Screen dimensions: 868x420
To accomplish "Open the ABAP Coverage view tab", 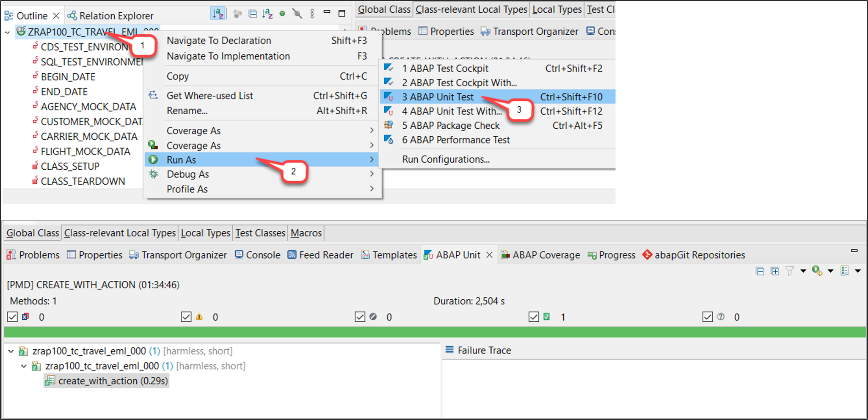I will [x=540, y=255].
